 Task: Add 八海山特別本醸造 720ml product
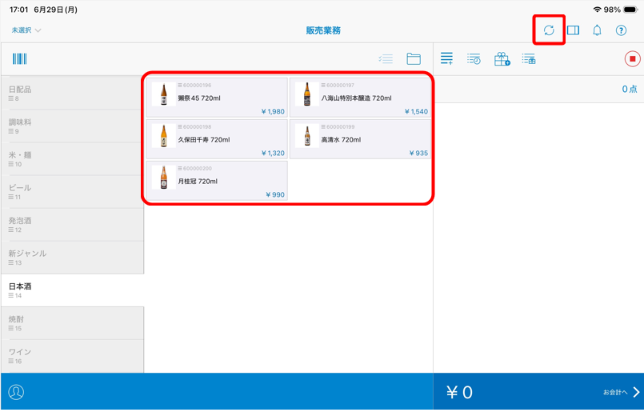click(x=360, y=98)
